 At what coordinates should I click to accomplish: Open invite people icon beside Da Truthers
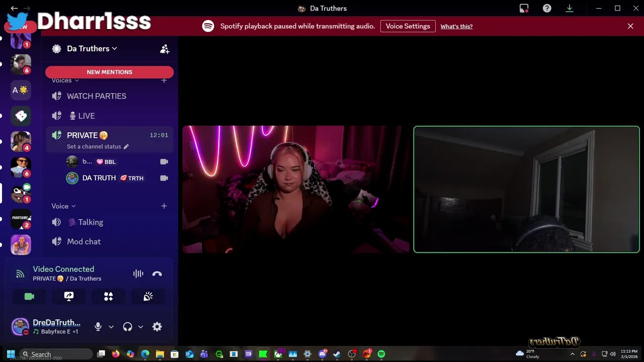click(x=165, y=49)
